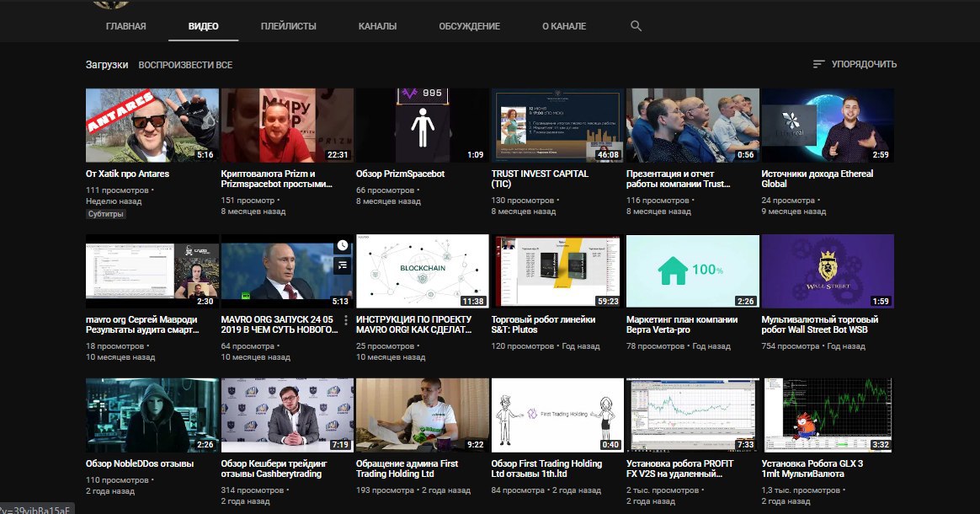Click title ИНСТРУКЦИЯ ПО ПРОЕКТУ MAVRO ORG
Viewport: 980px width, 514px height.
(413, 324)
